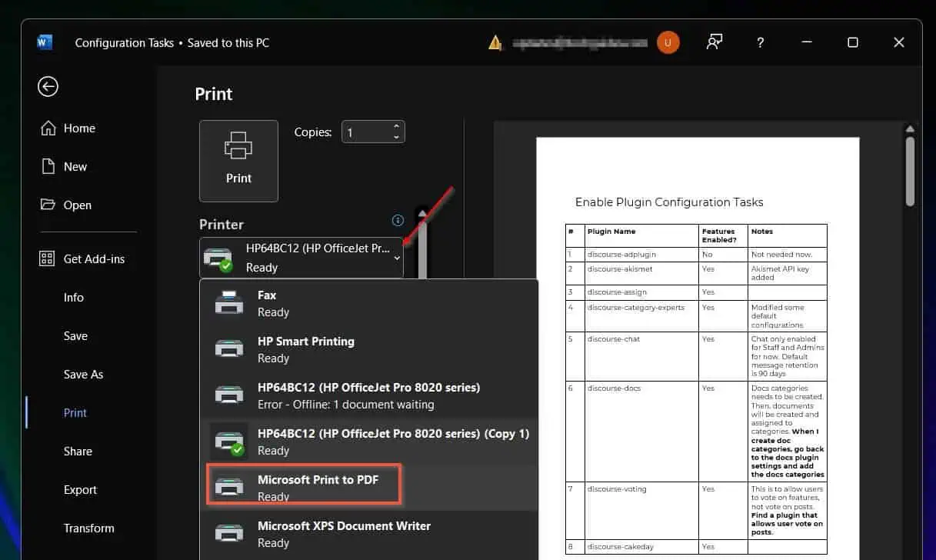Open the Export page
This screenshot has width=936, height=560.
click(80, 490)
